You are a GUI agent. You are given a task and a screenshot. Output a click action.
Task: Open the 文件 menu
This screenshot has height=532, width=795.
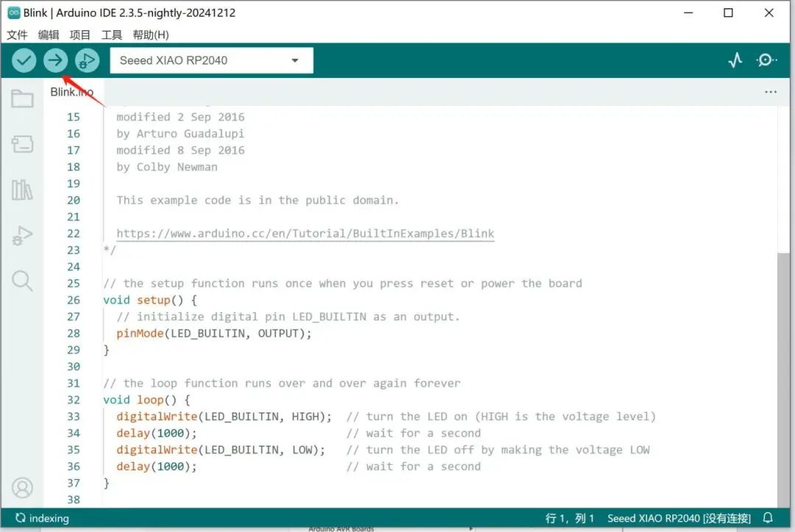[17, 35]
